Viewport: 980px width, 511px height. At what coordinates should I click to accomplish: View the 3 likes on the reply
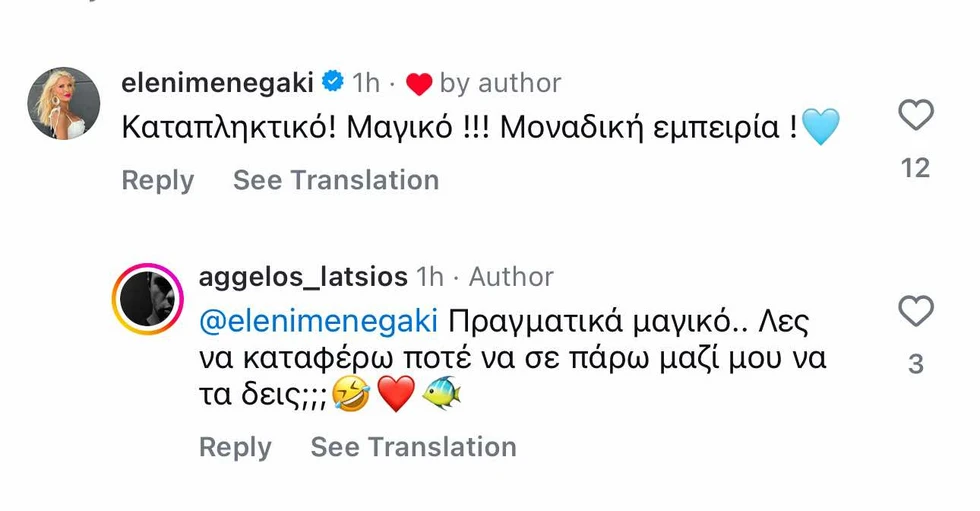[x=915, y=365]
